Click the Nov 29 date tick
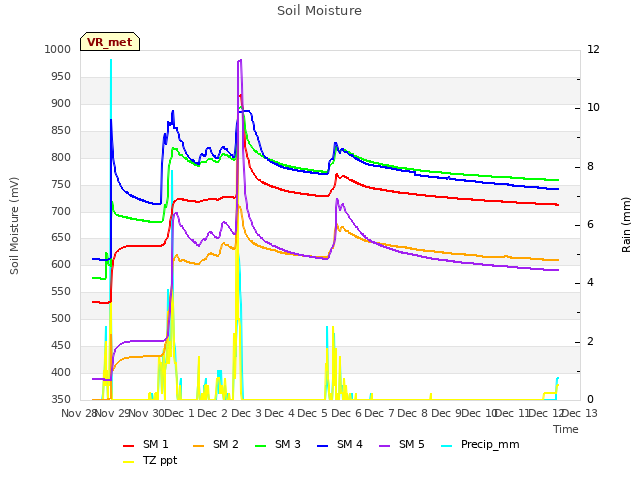This screenshot has height=480, width=640. coord(112,413)
